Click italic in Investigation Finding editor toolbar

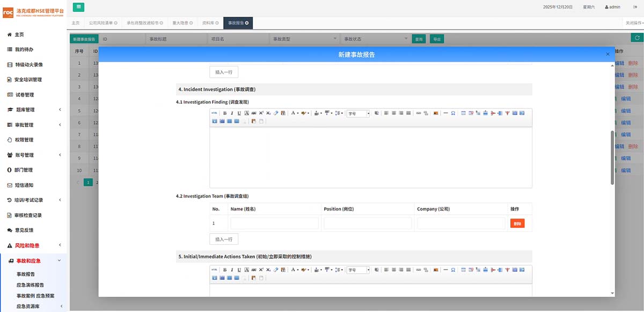[x=232, y=113]
